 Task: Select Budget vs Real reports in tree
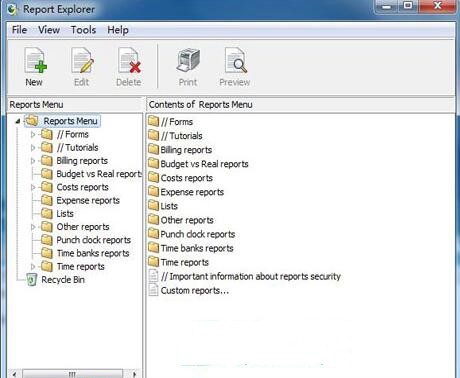click(99, 174)
